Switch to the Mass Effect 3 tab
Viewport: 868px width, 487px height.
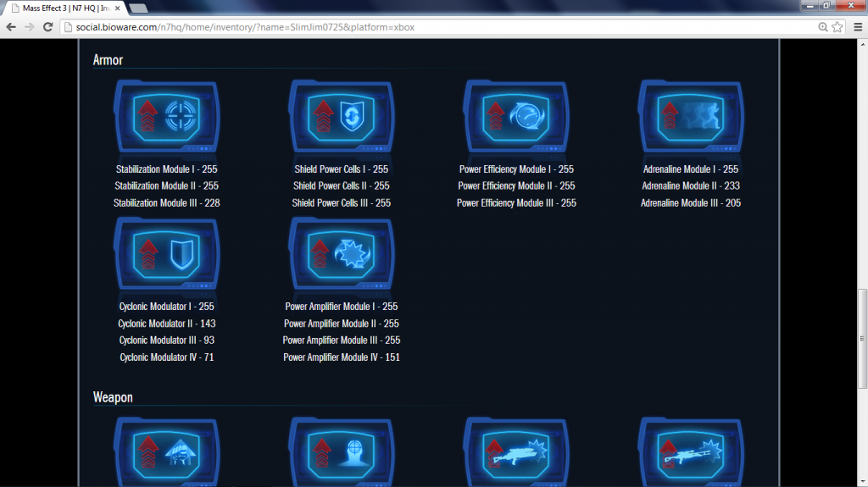[x=64, y=8]
